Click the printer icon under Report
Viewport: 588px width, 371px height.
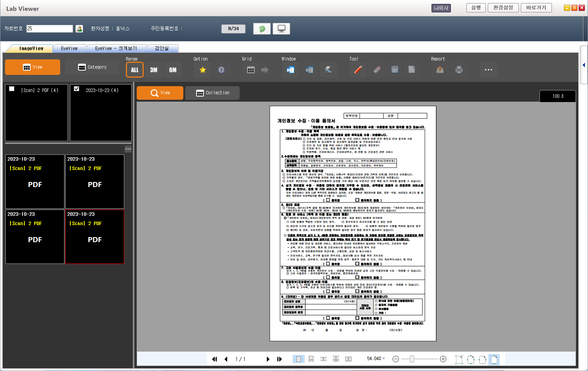459,70
